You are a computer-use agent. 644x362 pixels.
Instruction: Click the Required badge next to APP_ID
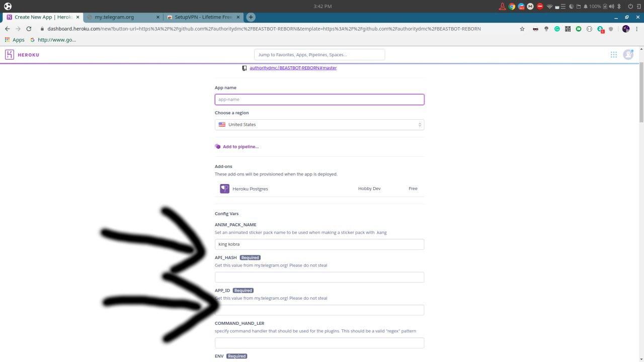243,291
